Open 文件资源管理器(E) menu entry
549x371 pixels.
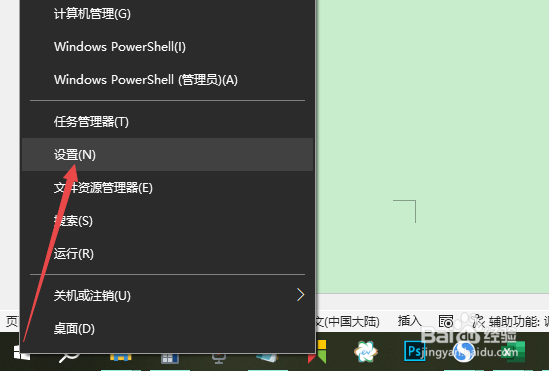[x=167, y=188]
